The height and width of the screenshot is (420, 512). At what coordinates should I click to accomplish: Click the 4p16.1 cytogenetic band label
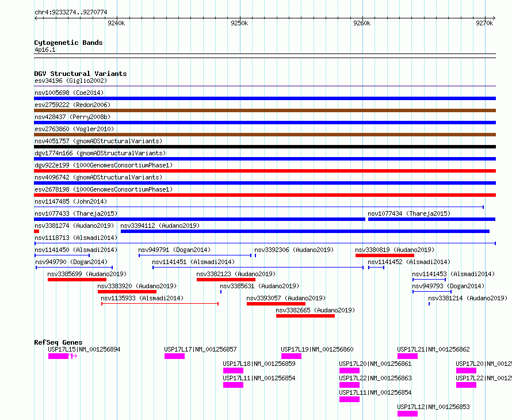[x=45, y=49]
